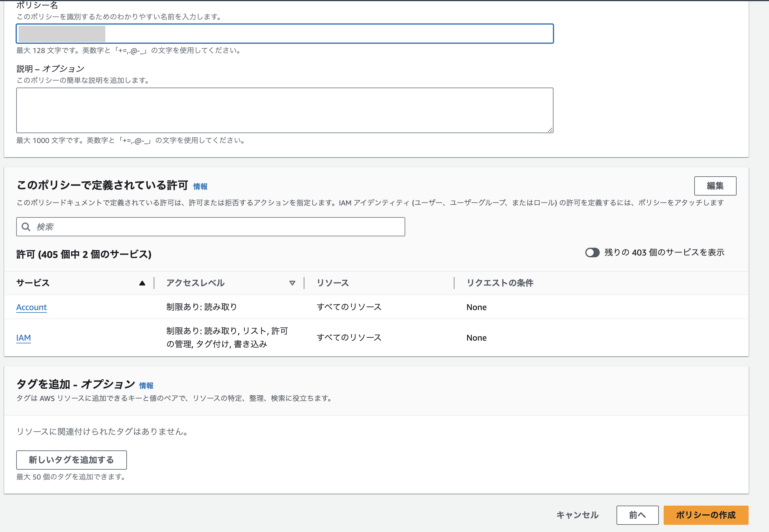Click the ポリシーの作成 button
This screenshot has width=769, height=532.
pyautogui.click(x=706, y=515)
